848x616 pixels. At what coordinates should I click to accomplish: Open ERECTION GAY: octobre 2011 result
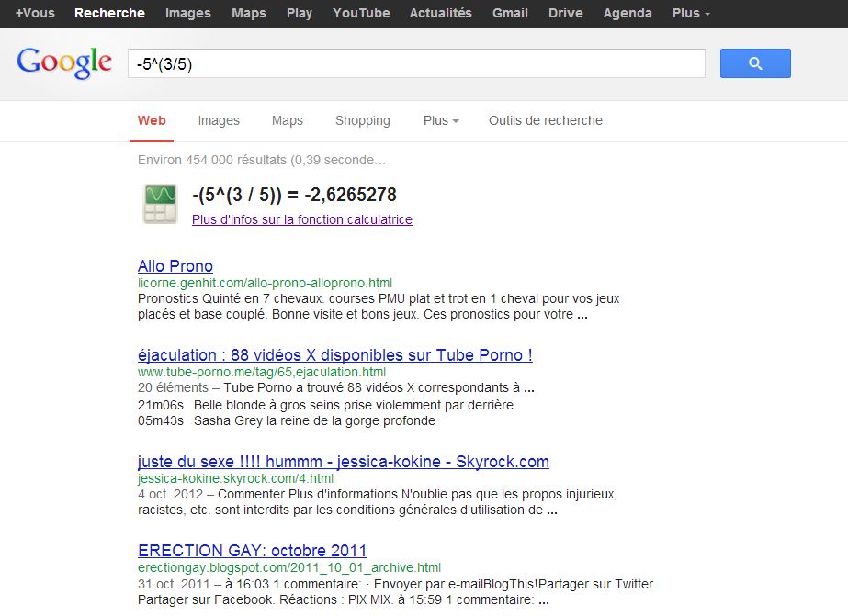pos(253,550)
